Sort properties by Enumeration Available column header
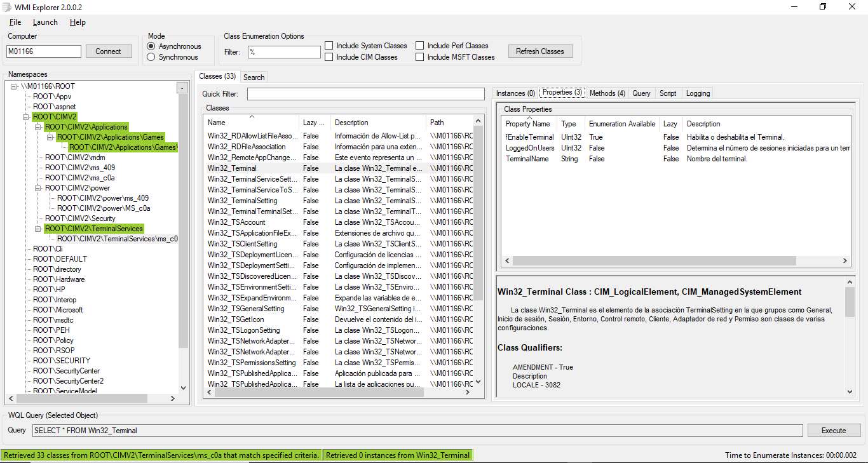This screenshot has width=868, height=463. (x=621, y=124)
